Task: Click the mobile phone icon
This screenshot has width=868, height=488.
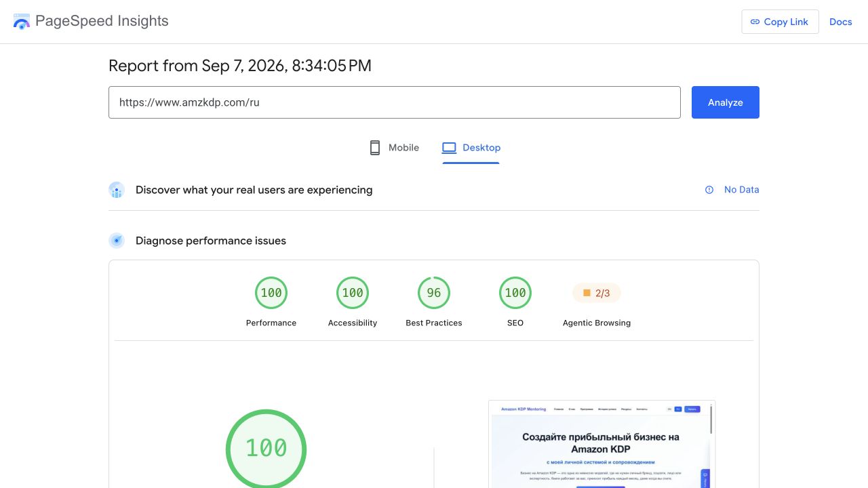Action: click(375, 148)
